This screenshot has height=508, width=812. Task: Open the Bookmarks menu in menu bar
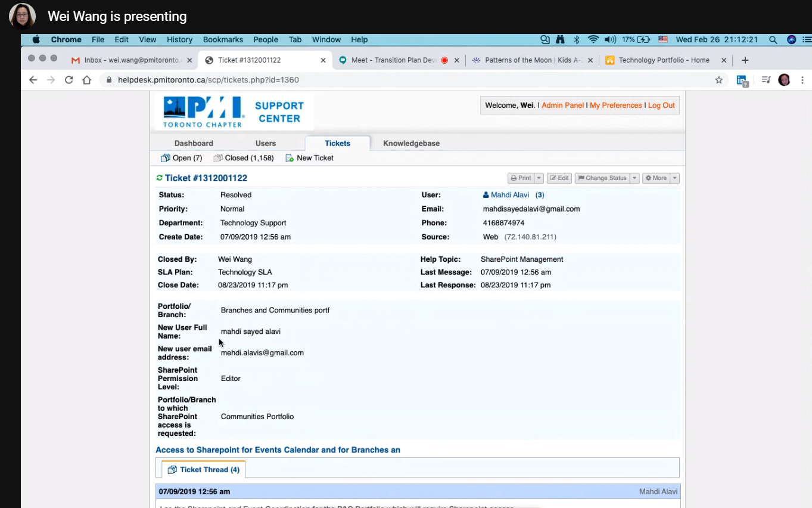click(223, 40)
